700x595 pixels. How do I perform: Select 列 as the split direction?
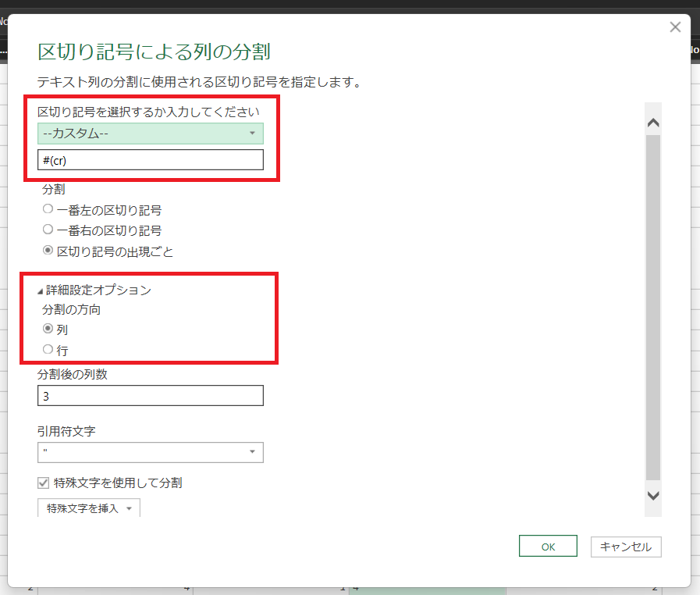click(x=48, y=330)
